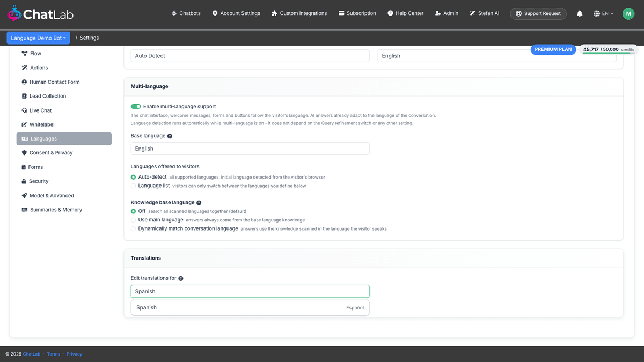Click the Lead Collection icon
The image size is (644, 362).
pos(24,96)
